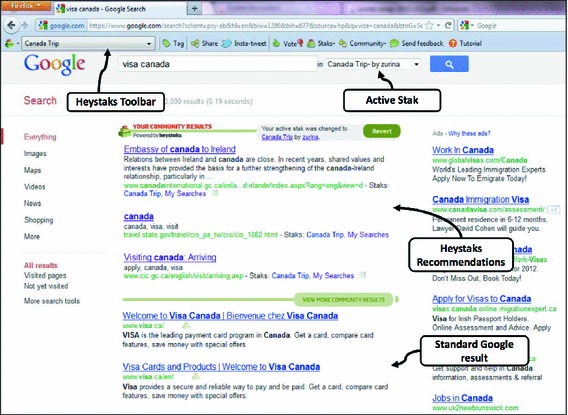Image resolution: width=568 pixels, height=415 pixels.
Task: Select the visa canada - Google Search tab
Action: tap(120, 9)
